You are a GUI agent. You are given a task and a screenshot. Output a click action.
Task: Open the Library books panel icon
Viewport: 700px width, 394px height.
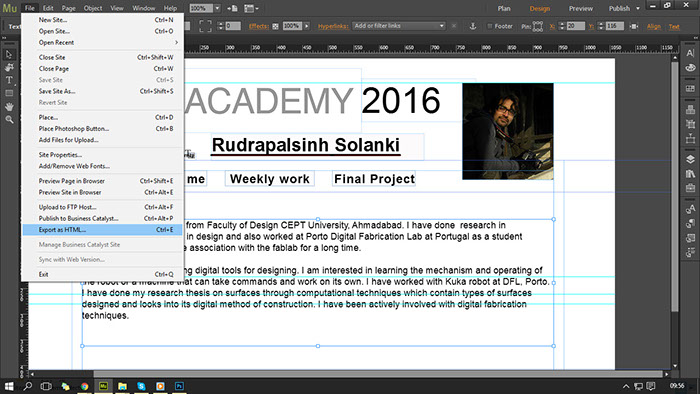click(690, 174)
